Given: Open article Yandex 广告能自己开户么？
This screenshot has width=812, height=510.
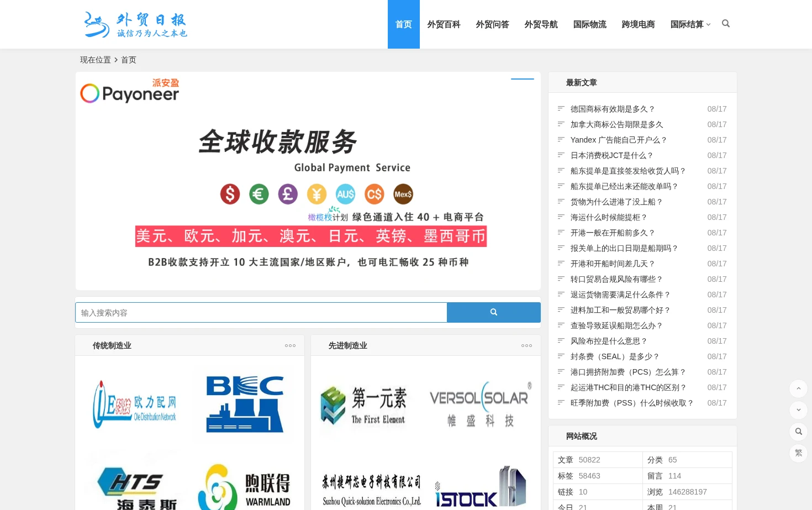Looking at the screenshot, I should pos(619,140).
